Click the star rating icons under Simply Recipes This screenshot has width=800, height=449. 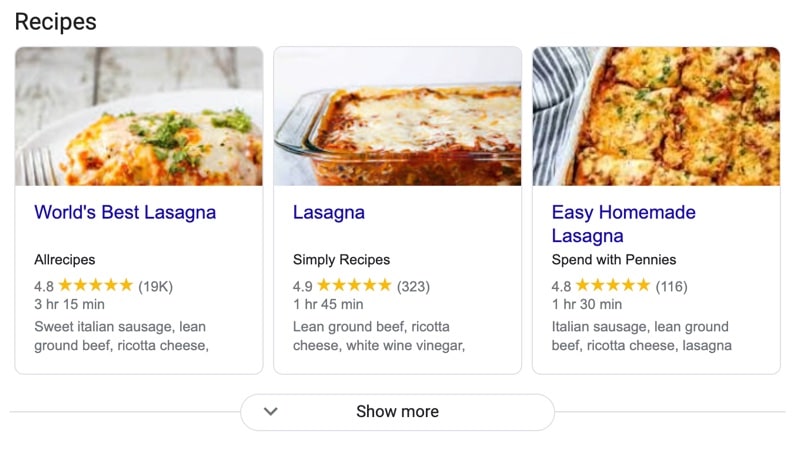(x=354, y=286)
